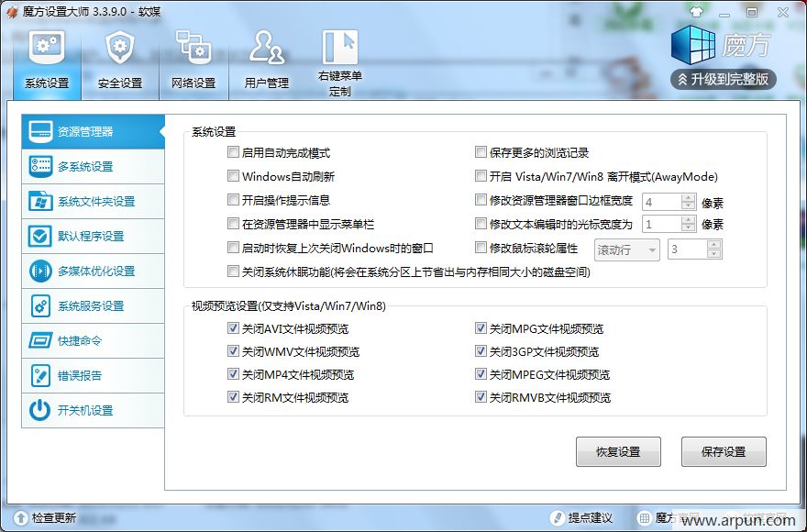Click the 错误报告 sidebar icon
The width and height of the screenshot is (807, 532).
(40, 375)
